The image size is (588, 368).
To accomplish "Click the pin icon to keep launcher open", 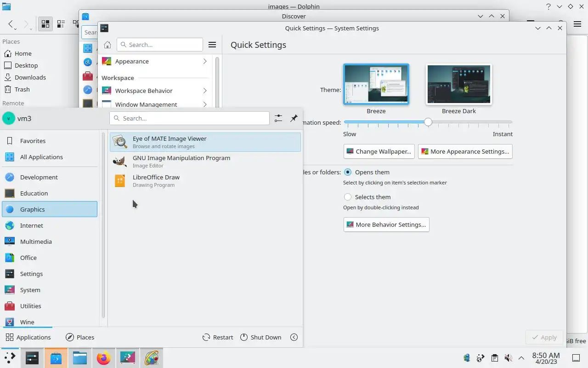I will [x=294, y=118].
